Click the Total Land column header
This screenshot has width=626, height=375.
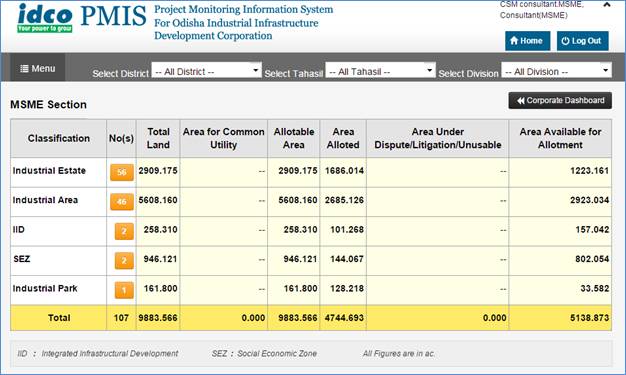(x=158, y=138)
